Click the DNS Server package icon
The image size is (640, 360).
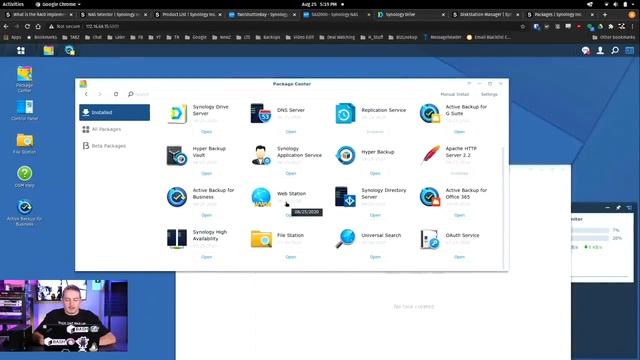point(261,113)
